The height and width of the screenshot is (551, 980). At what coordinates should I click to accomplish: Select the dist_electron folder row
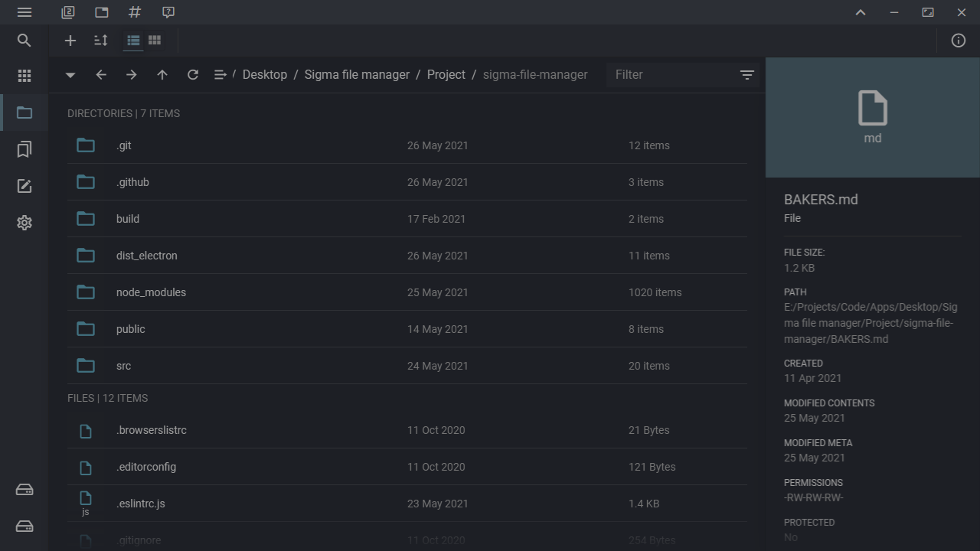(x=407, y=256)
